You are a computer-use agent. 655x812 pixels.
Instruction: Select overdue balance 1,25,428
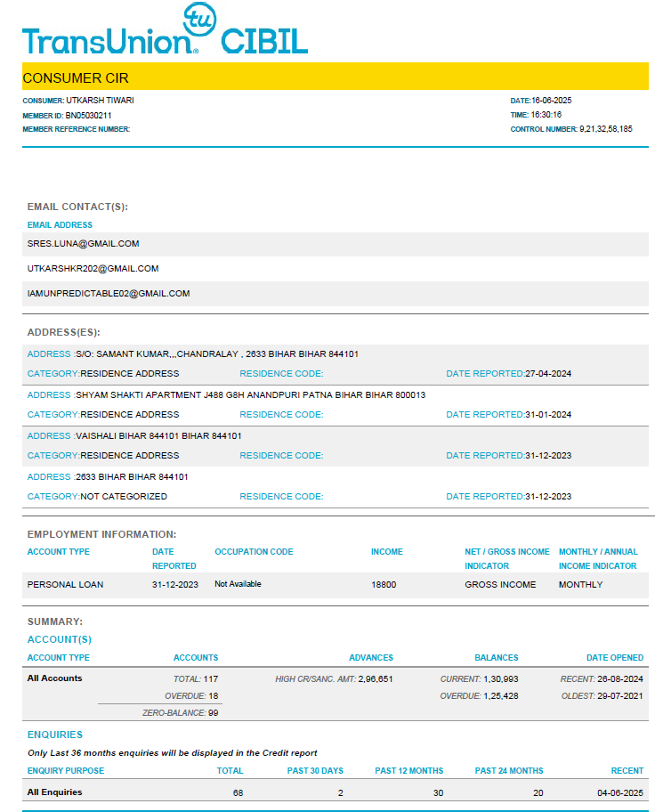point(501,696)
